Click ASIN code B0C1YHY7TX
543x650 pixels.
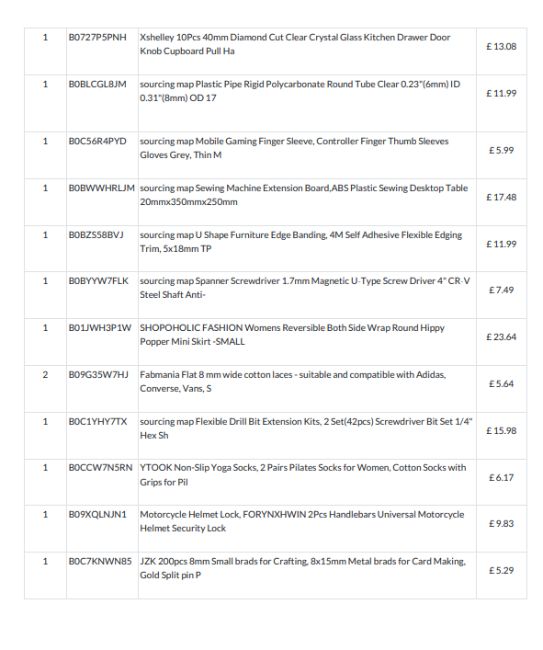(x=98, y=422)
